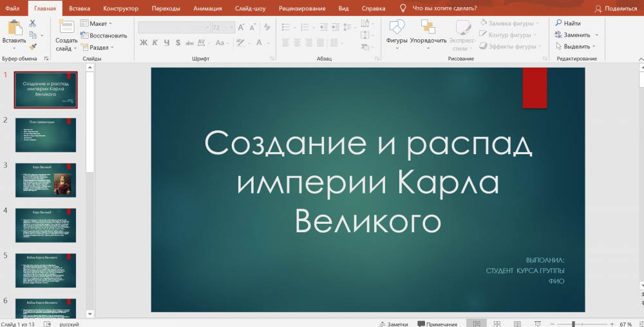Viewport: 644px width, 327px height.
Task: Click the Cut scissors icon
Action: [x=33, y=23]
